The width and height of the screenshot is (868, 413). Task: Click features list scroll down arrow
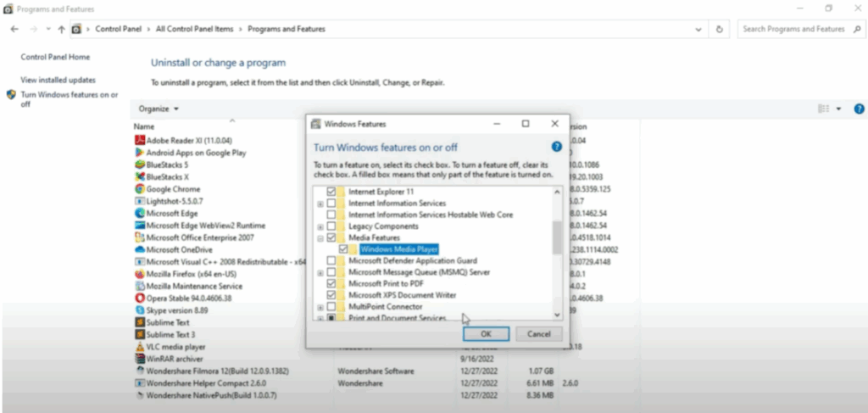tap(557, 315)
